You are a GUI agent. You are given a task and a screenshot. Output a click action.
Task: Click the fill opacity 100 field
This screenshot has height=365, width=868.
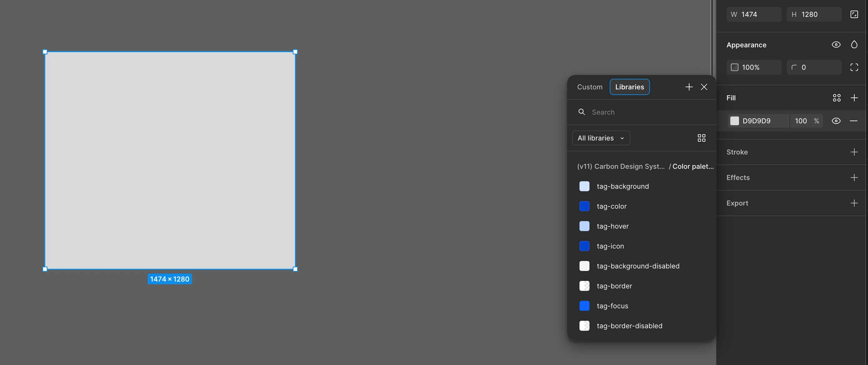coord(801,121)
